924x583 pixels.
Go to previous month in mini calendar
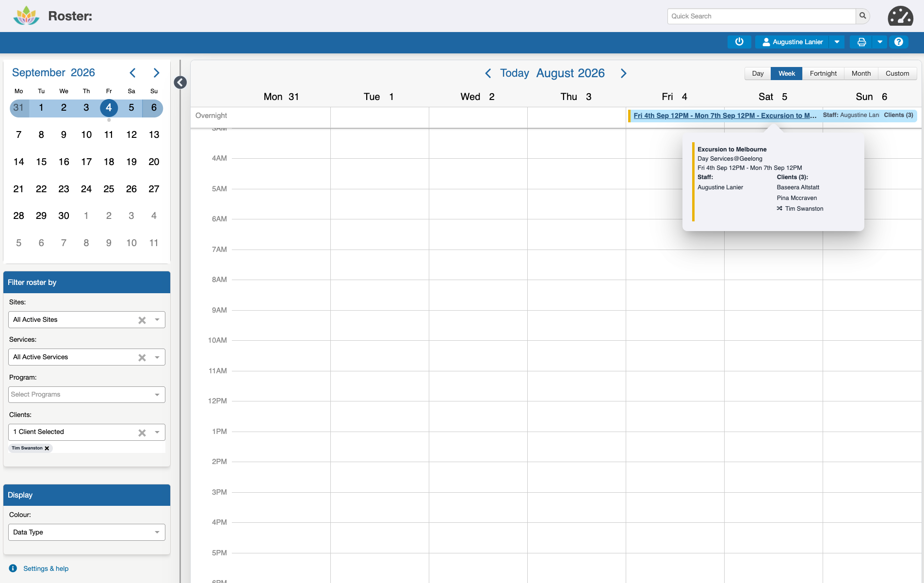pyautogui.click(x=132, y=73)
